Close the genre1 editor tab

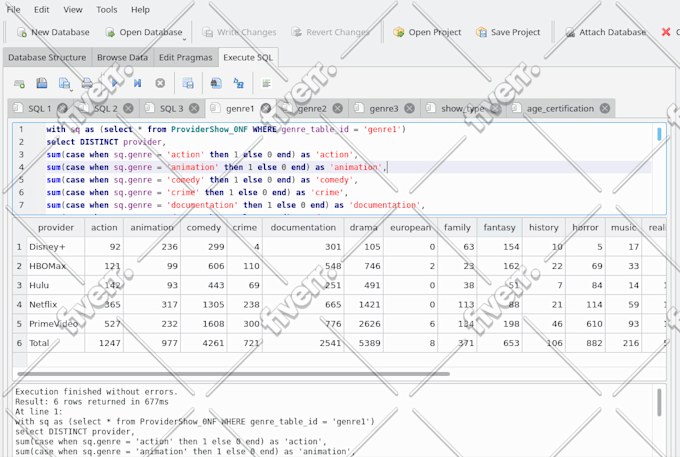[266, 108]
